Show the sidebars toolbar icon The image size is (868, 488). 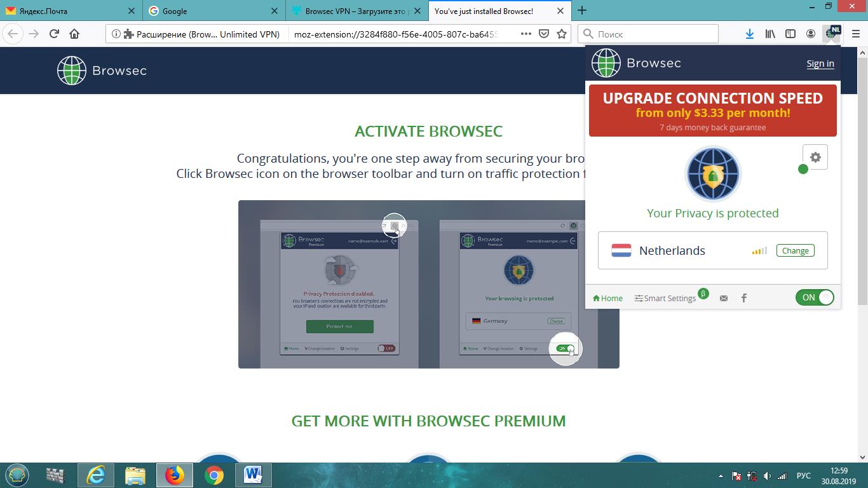point(790,34)
